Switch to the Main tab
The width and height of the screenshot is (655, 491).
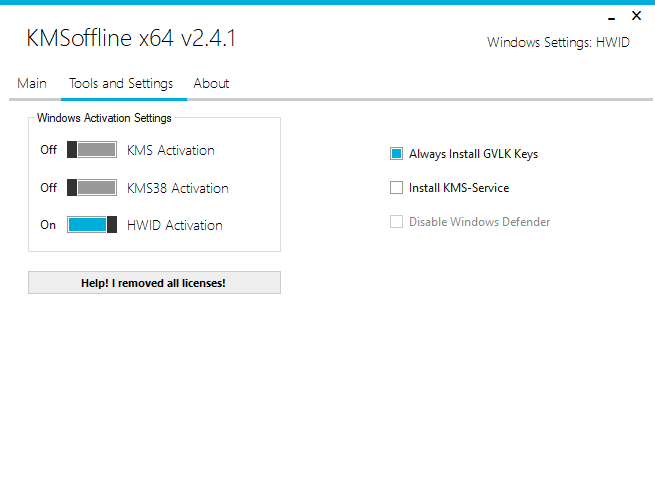pyautogui.click(x=32, y=84)
